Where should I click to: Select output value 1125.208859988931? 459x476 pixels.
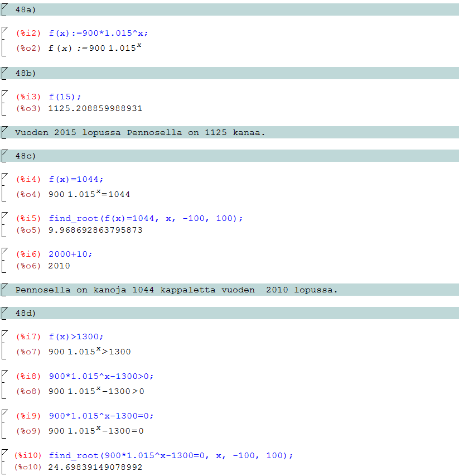[95, 109]
